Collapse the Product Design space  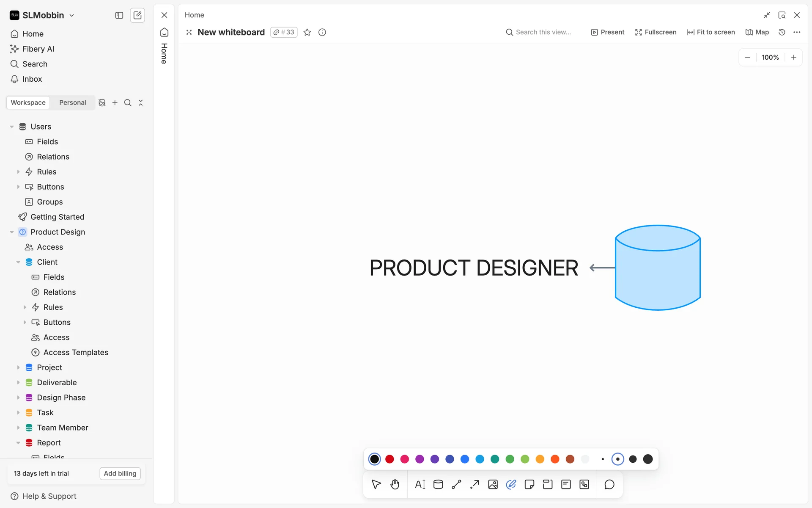click(x=12, y=232)
